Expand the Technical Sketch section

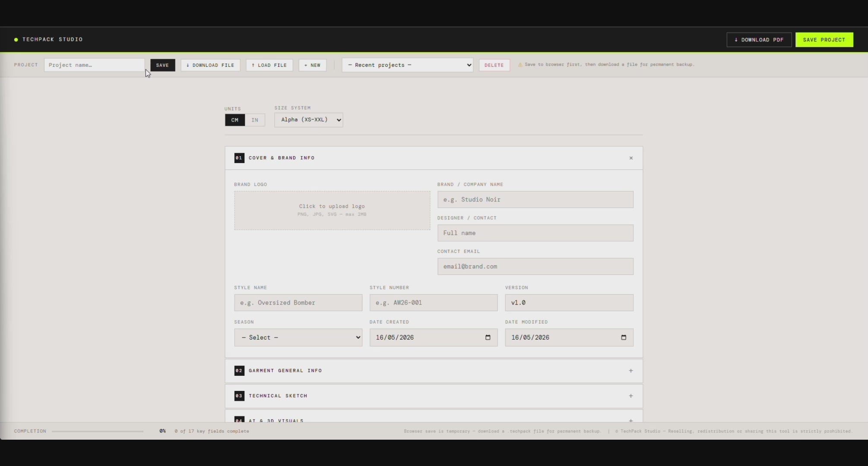[631, 396]
